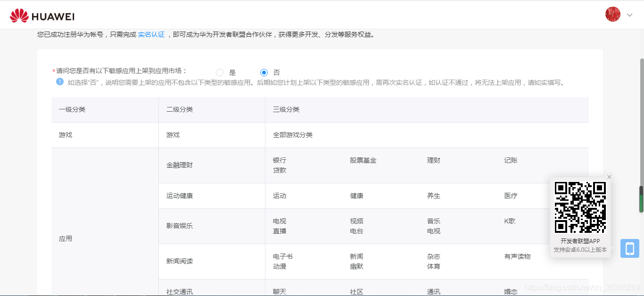Select the 是 radio button
This screenshot has height=296, width=644.
220,73
